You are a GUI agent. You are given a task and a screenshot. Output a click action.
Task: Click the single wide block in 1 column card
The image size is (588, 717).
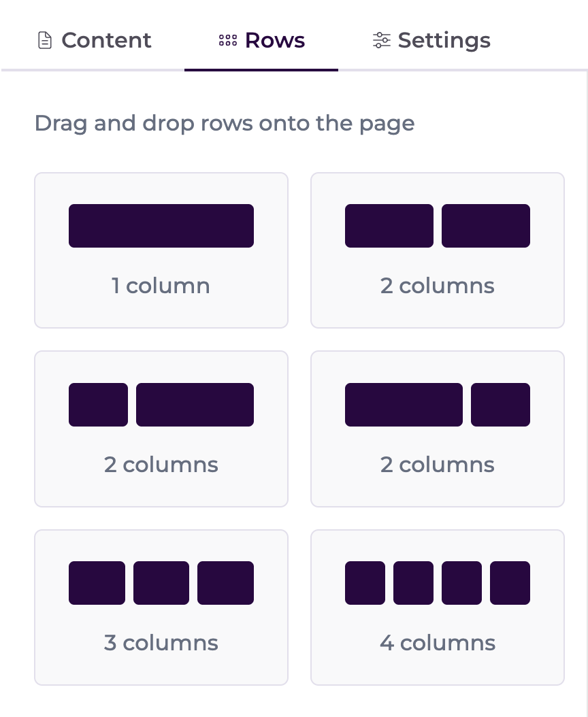(x=161, y=226)
